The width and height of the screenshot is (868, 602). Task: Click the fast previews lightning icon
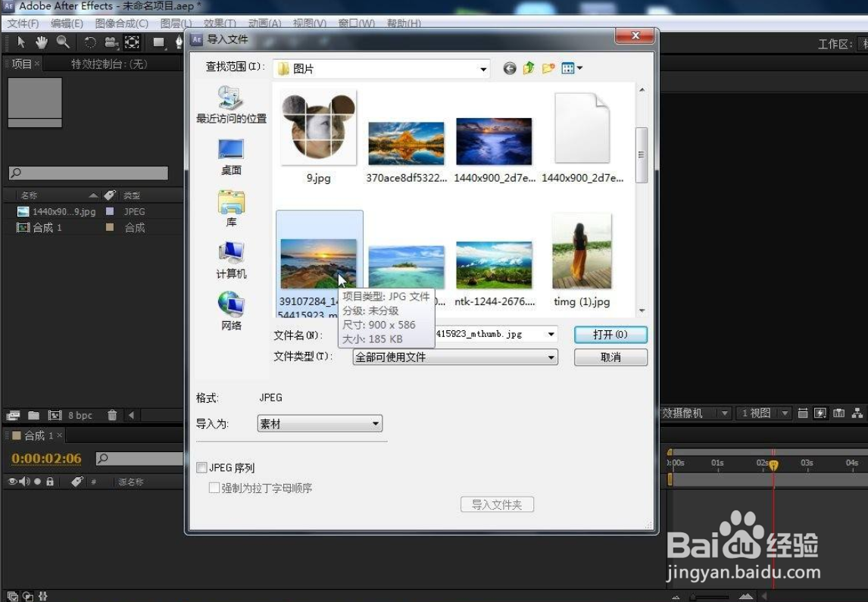coord(820,413)
